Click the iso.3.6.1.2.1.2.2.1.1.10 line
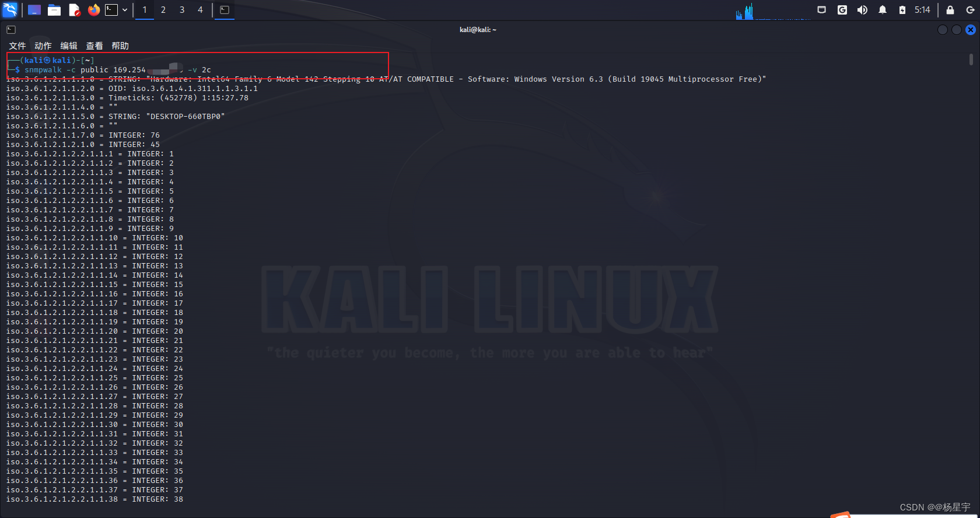Viewport: 980px width, 518px height. tap(94, 238)
